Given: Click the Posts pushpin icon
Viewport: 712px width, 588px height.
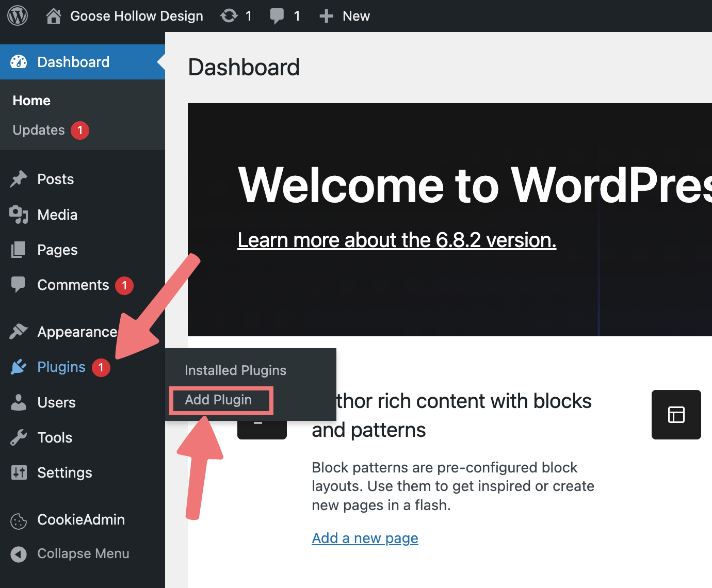Looking at the screenshot, I should (x=19, y=179).
